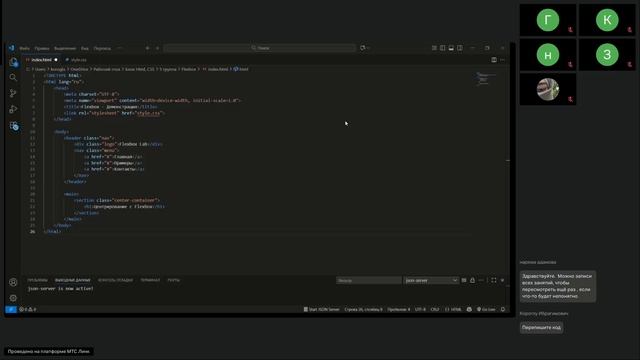
Task: Open the Manage gear in the activity bar
Action: (x=13, y=298)
